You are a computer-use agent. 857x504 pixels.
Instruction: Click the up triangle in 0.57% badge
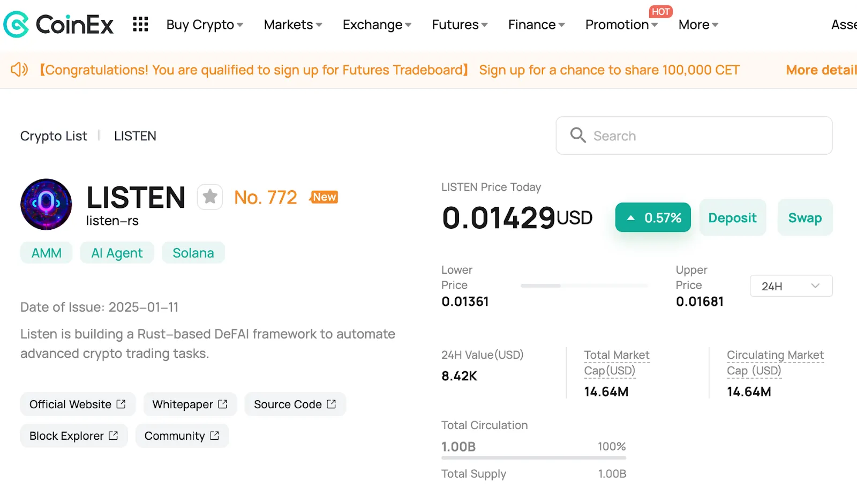click(x=631, y=218)
